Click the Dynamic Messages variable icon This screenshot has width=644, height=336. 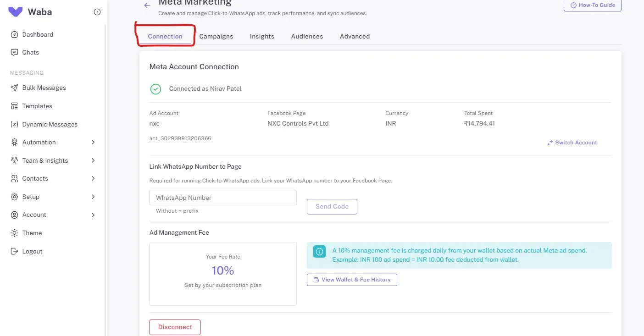pos(14,124)
